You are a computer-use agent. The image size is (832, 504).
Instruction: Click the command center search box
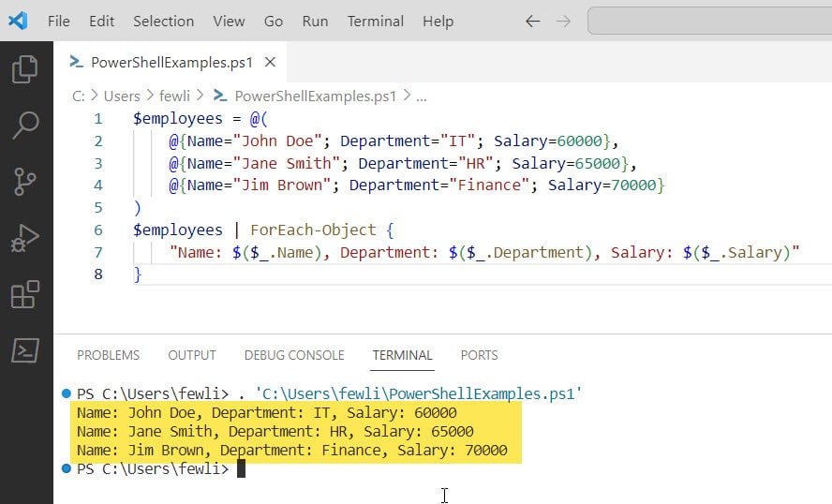(709, 22)
